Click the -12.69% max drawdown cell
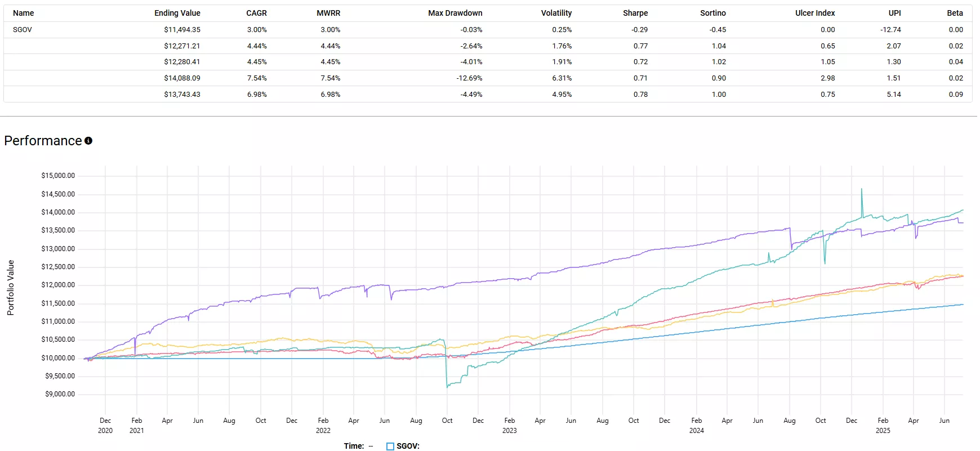The image size is (980, 451). [x=469, y=78]
